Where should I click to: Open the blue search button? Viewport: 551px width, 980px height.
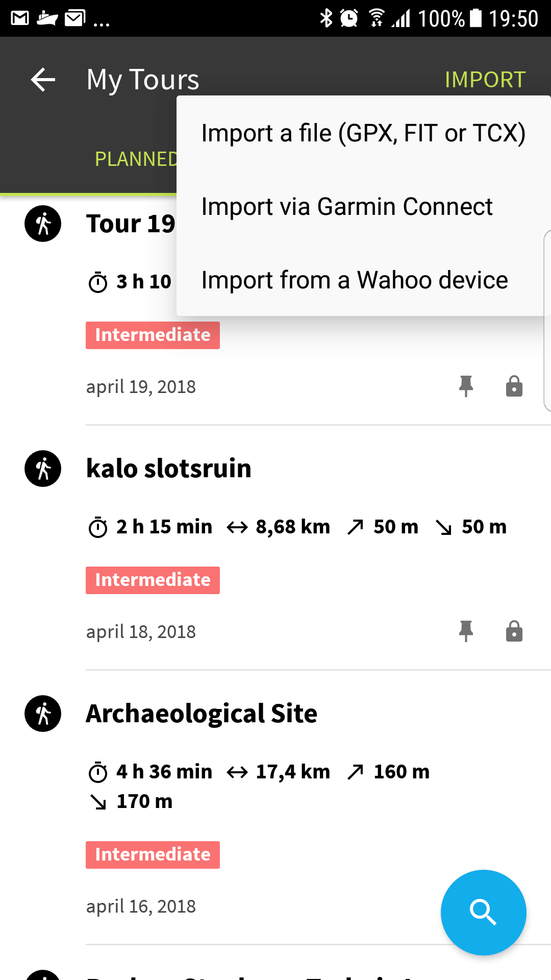coord(483,912)
